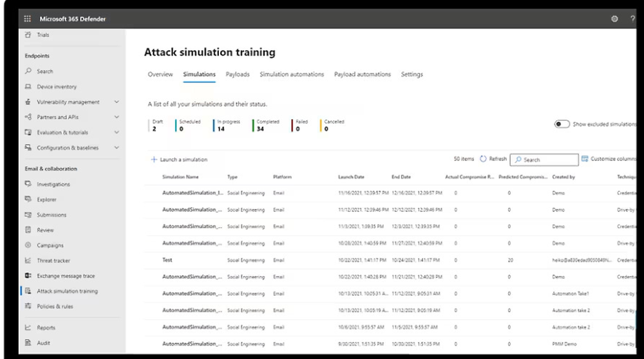Click the Evaluation & tutorials icon
The width and height of the screenshot is (644, 359).
click(x=28, y=132)
